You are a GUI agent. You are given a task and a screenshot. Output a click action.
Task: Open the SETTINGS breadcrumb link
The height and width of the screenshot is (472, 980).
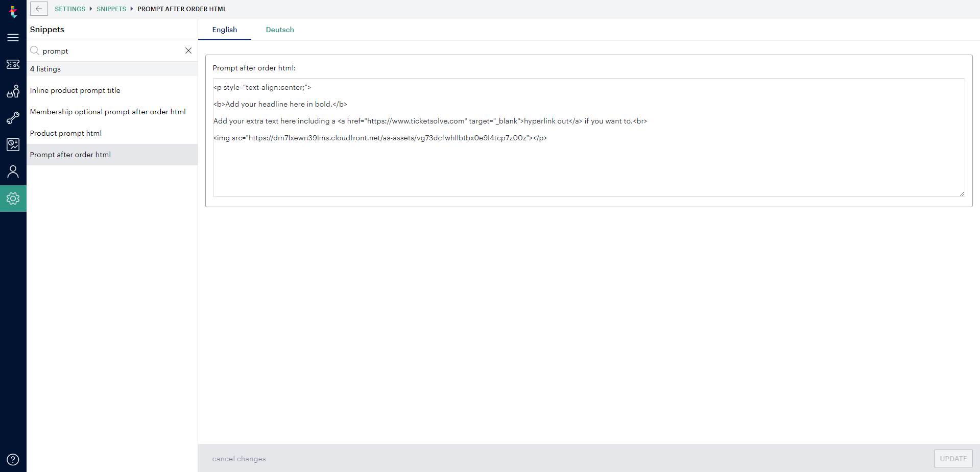70,9
